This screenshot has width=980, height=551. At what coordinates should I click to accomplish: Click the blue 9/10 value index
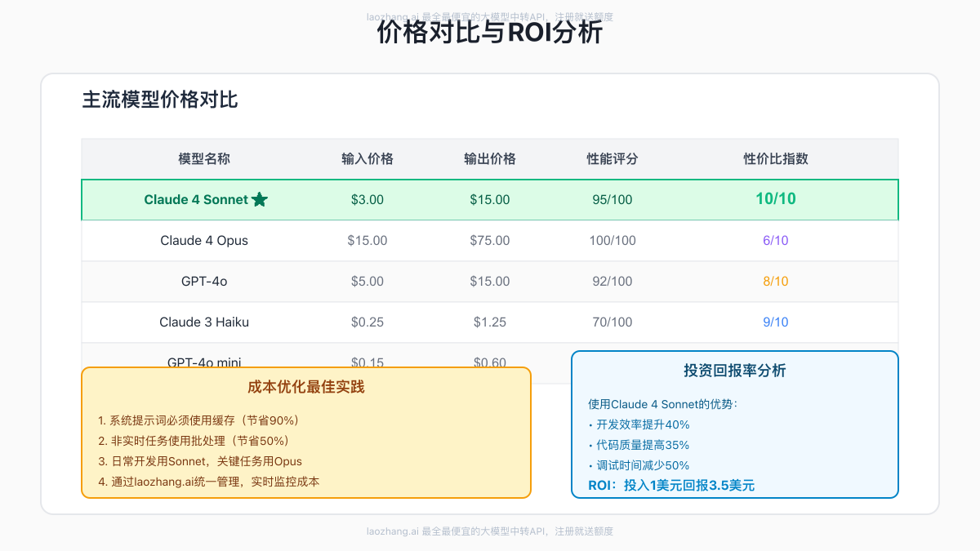click(776, 322)
